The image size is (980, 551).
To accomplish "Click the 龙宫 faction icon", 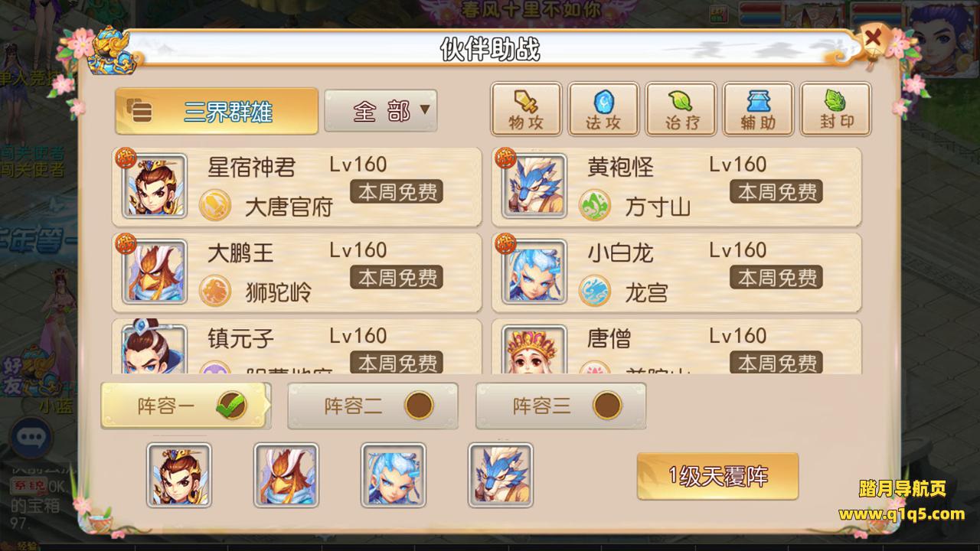I will (x=595, y=291).
